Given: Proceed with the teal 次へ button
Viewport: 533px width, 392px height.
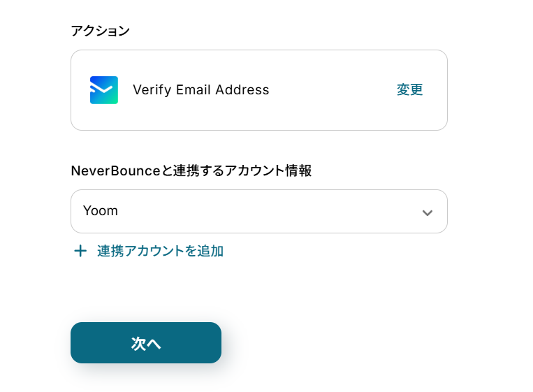Looking at the screenshot, I should tap(146, 343).
